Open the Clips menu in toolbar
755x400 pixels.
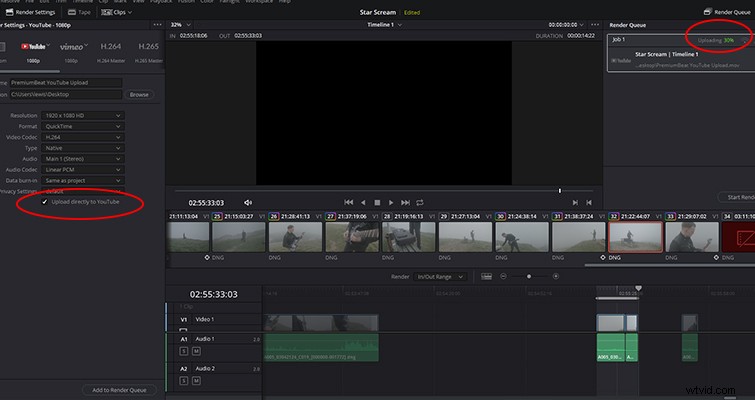[x=117, y=12]
